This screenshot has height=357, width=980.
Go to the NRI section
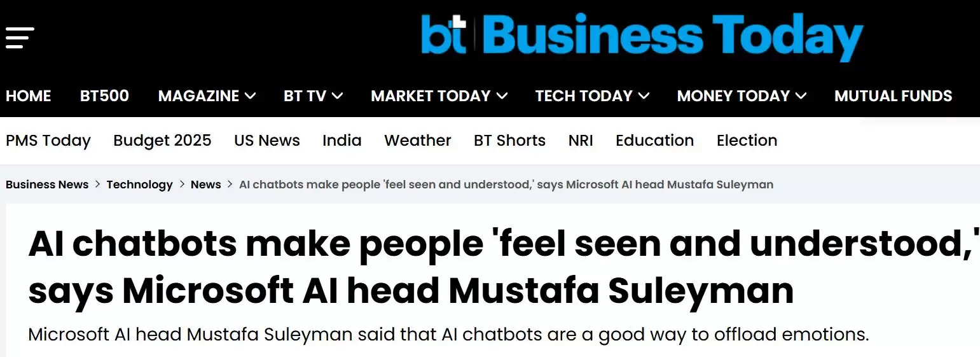[x=581, y=141]
